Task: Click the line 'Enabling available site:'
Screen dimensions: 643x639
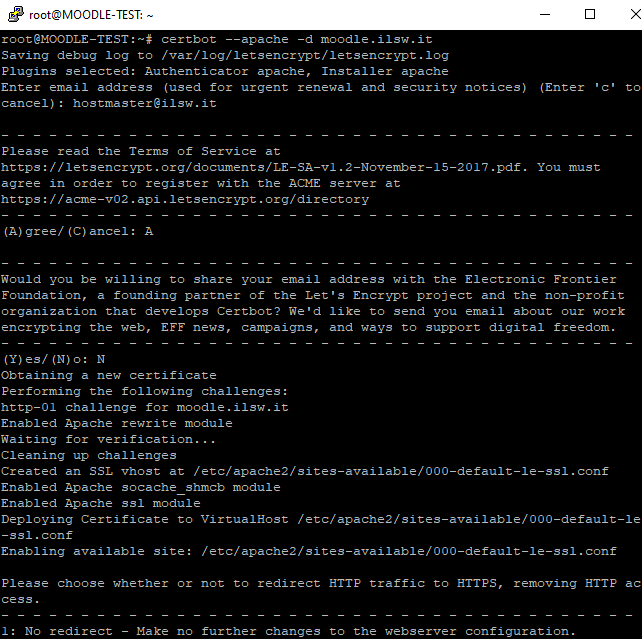Action: coord(309,551)
